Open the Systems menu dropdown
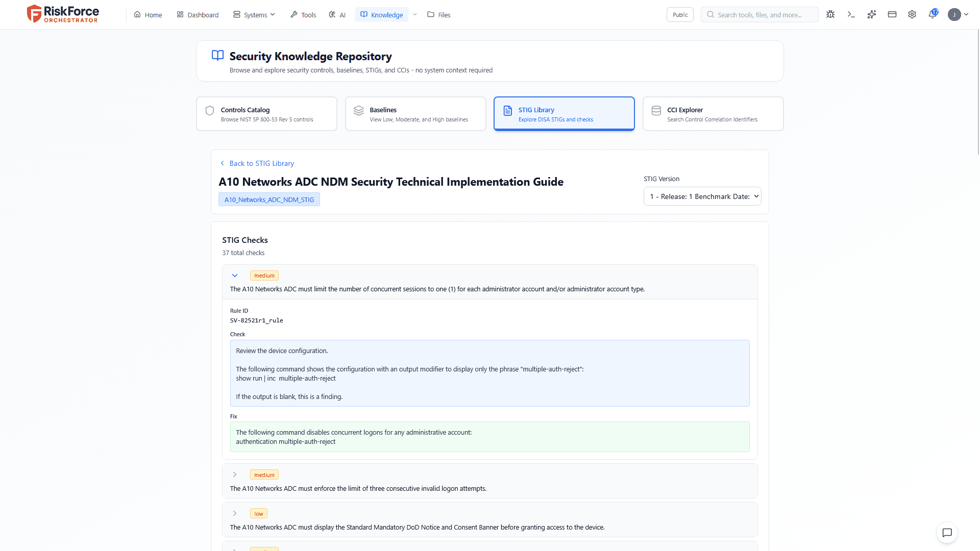980x551 pixels. (254, 15)
